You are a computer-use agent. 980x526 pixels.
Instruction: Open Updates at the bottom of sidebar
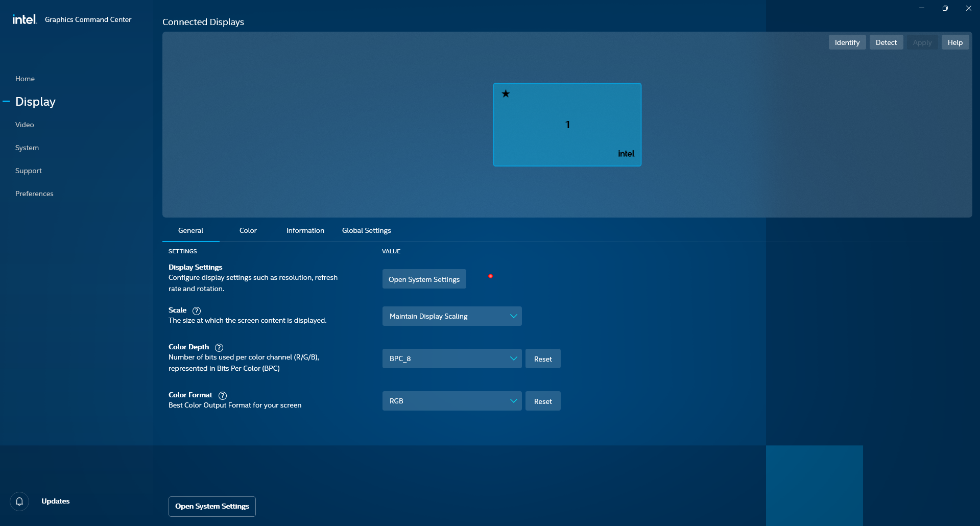point(56,501)
